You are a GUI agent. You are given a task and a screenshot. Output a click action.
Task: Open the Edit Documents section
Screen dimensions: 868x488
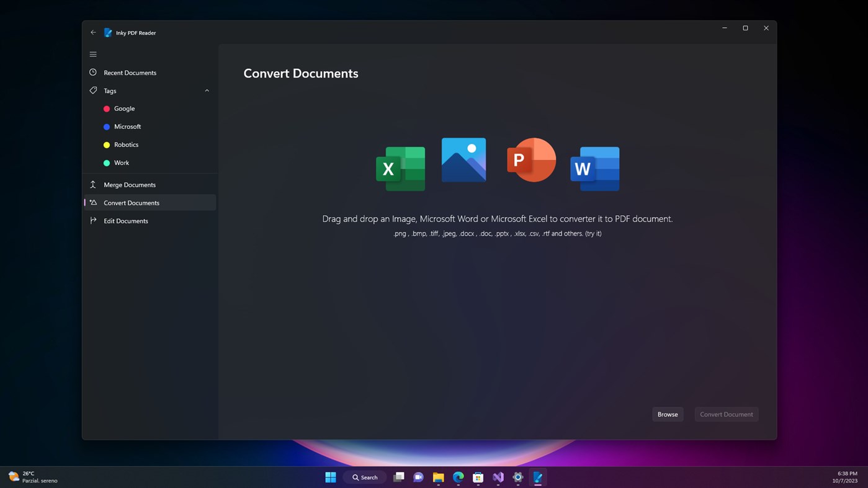[126, 221]
